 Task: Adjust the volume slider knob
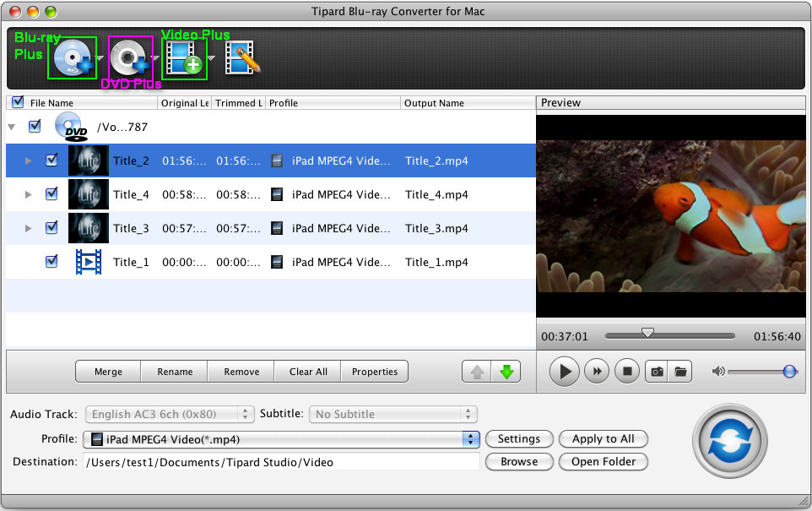tap(790, 371)
